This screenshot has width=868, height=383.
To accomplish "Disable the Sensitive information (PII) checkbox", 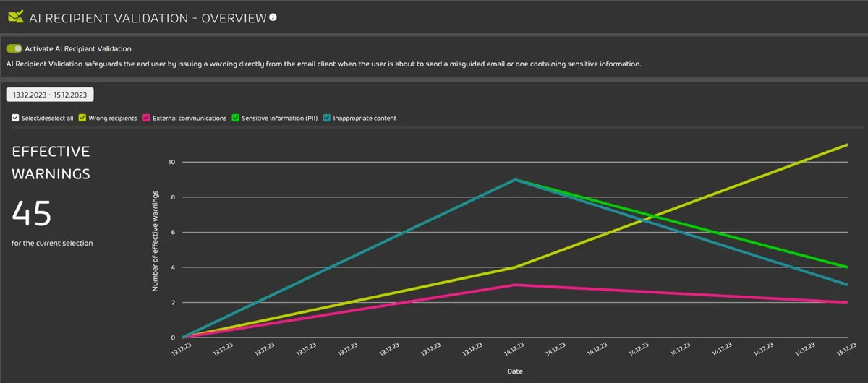I will (x=236, y=118).
